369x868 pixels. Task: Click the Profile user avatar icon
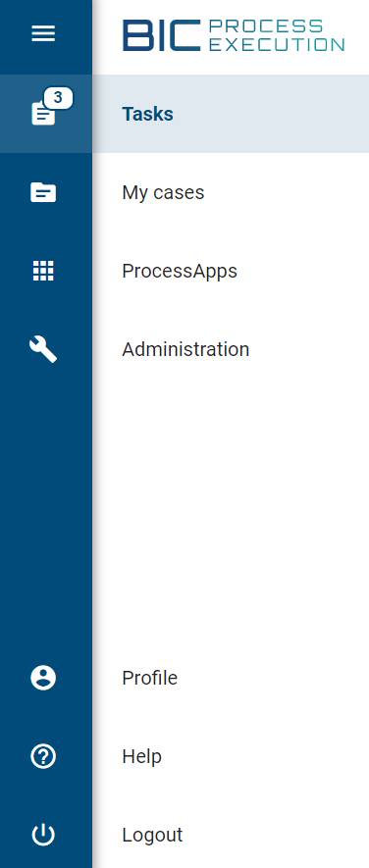click(x=43, y=678)
